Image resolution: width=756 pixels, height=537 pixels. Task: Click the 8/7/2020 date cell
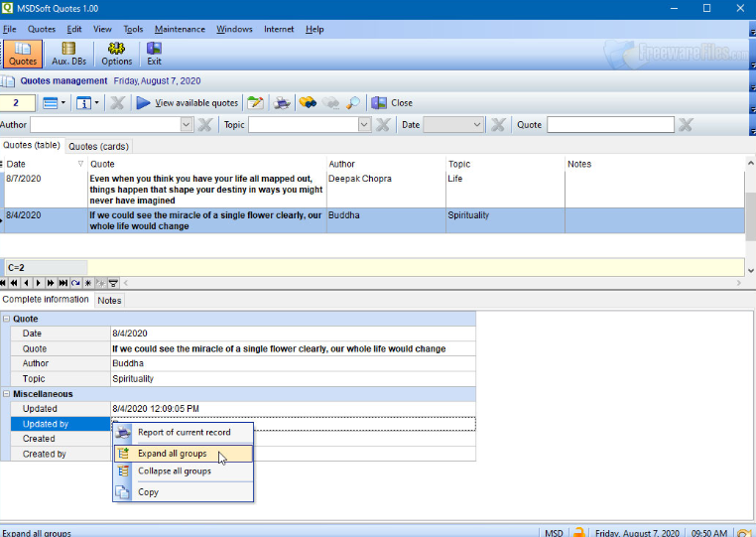(x=46, y=190)
